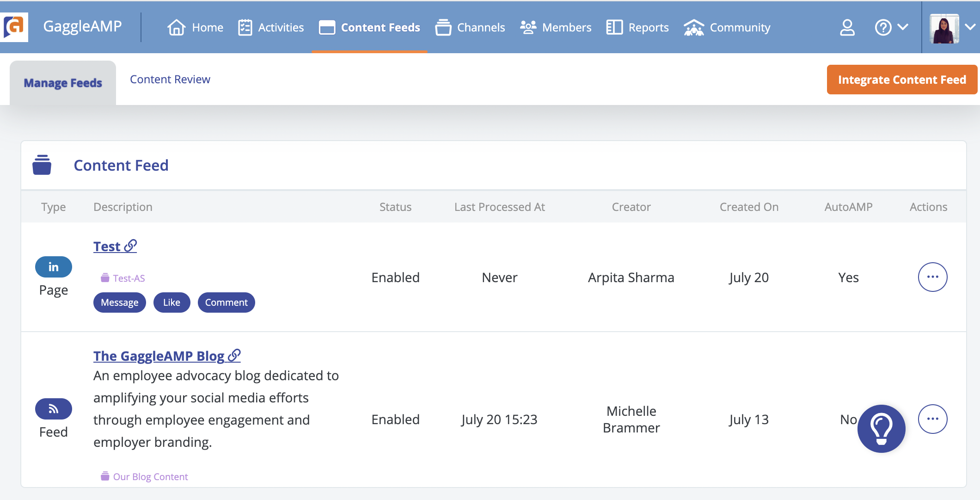Open the user profile person icon
The height and width of the screenshot is (500, 980).
(x=847, y=27)
